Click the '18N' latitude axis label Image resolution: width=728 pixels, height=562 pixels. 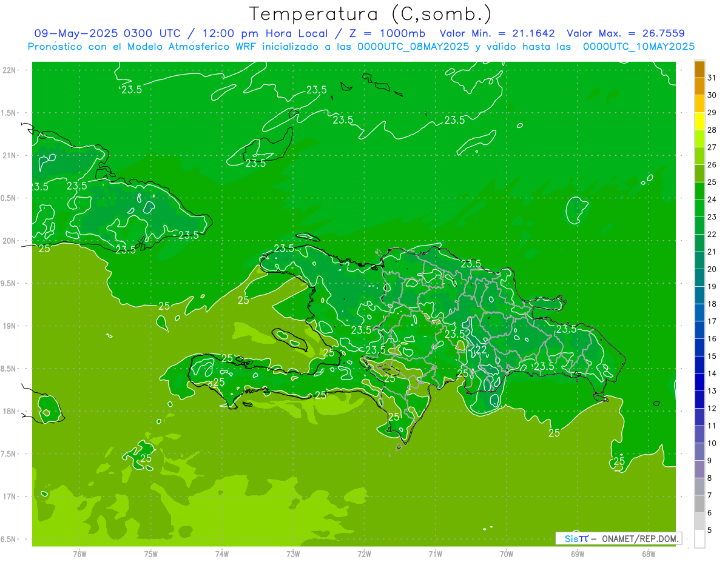coord(10,411)
